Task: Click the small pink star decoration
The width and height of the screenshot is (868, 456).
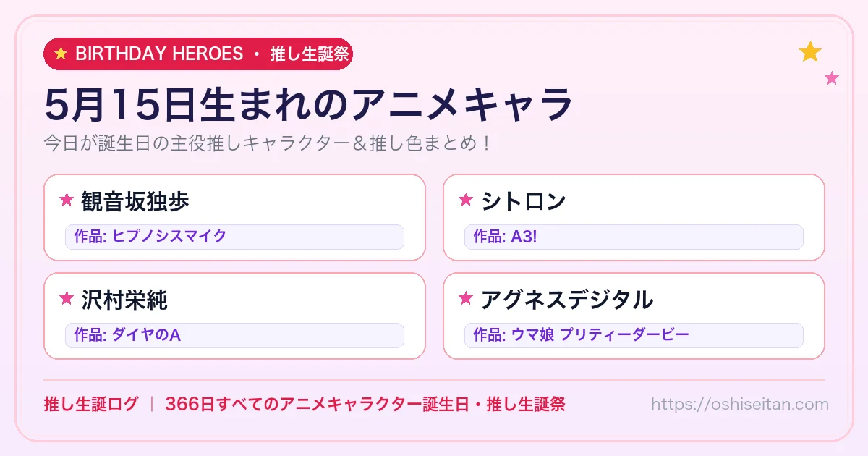Action: (832, 78)
